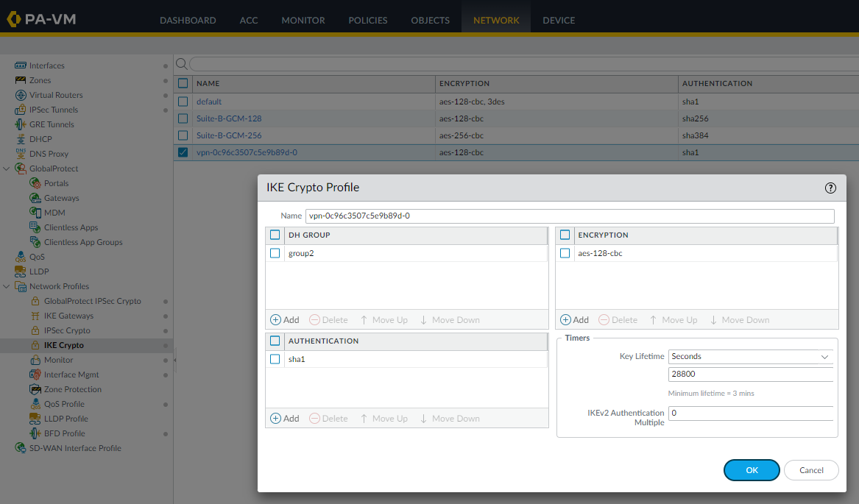Click the Virtual Routers icon in sidebar
The height and width of the screenshot is (504, 859).
(x=21, y=95)
